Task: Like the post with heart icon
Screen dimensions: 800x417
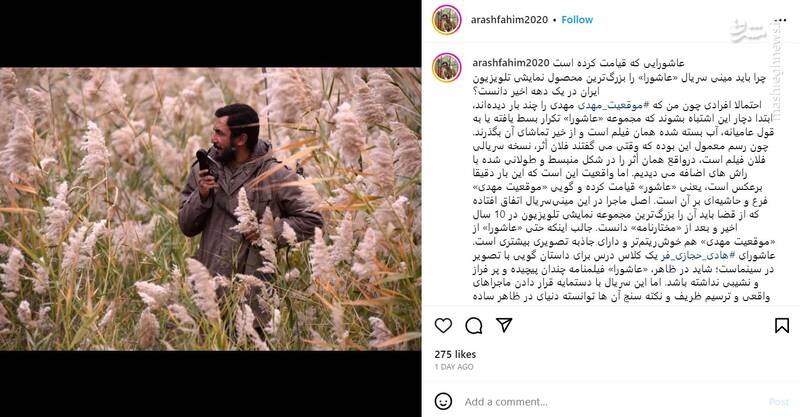Action: [x=443, y=325]
